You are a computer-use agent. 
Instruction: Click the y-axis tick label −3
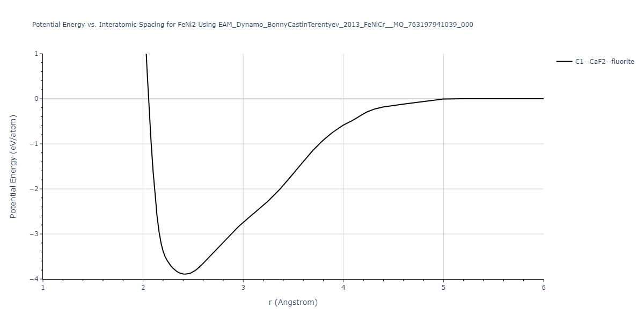(x=34, y=234)
